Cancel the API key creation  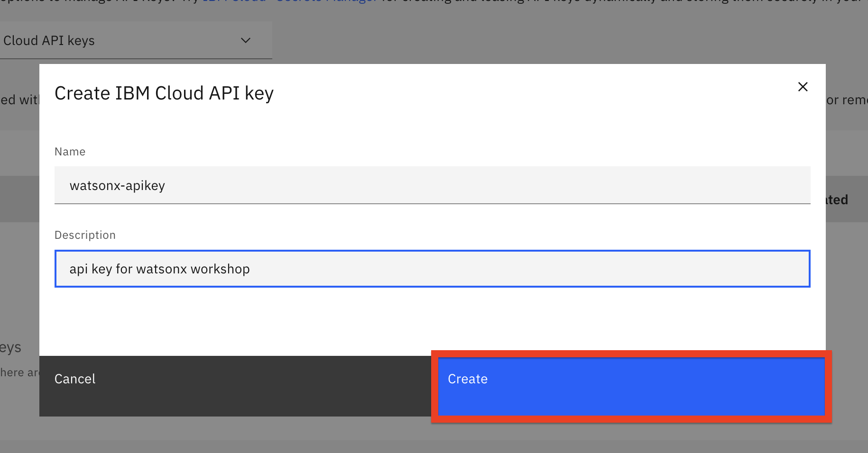coord(236,386)
